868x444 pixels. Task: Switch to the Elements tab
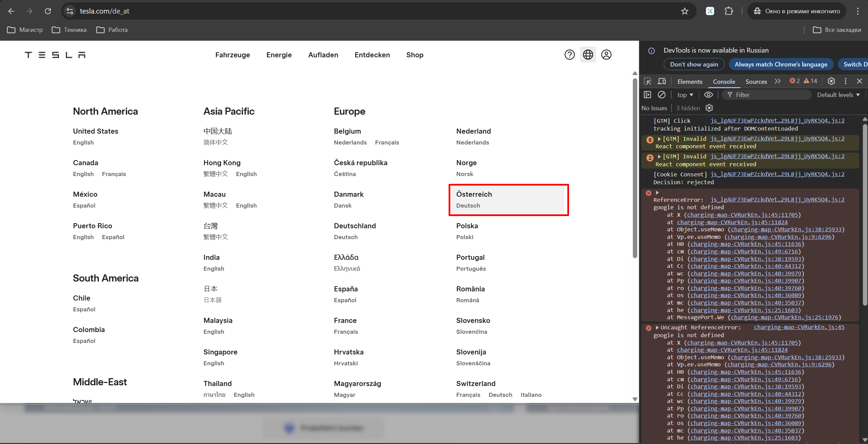pos(690,81)
